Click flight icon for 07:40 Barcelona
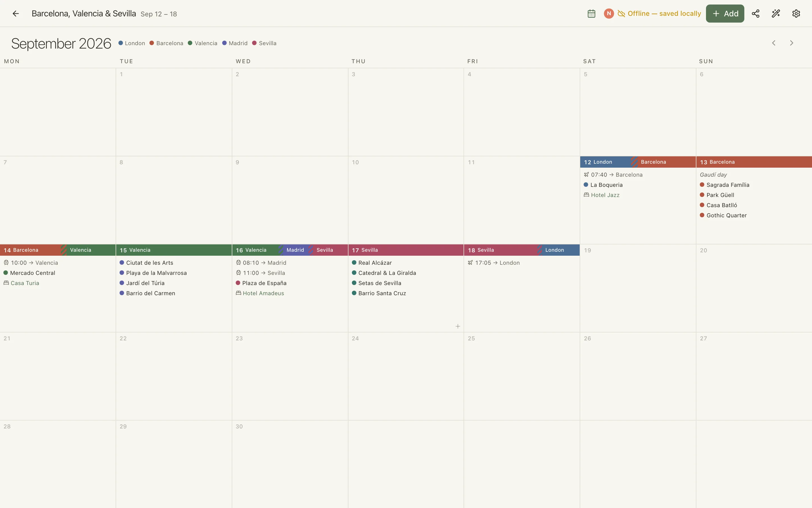The height and width of the screenshot is (508, 812). tap(586, 175)
